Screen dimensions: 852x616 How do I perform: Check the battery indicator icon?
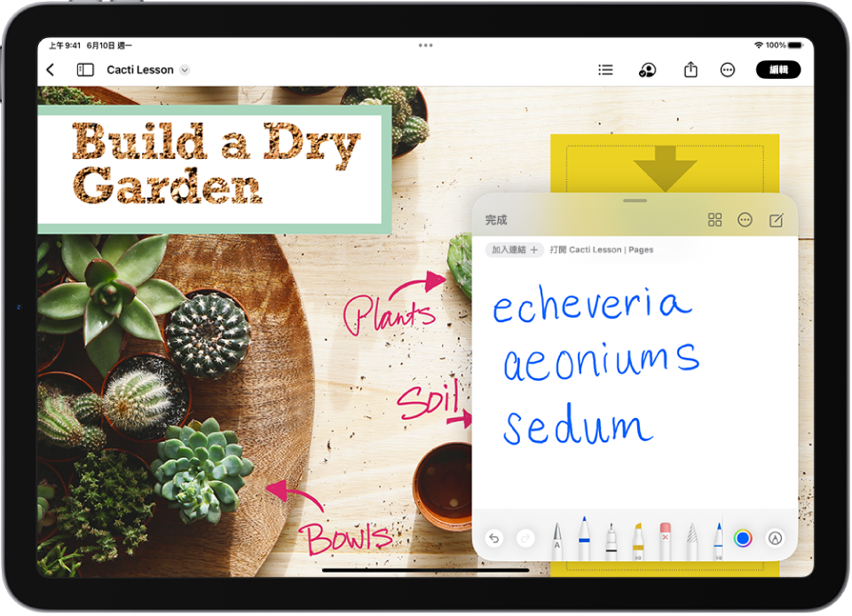(795, 45)
